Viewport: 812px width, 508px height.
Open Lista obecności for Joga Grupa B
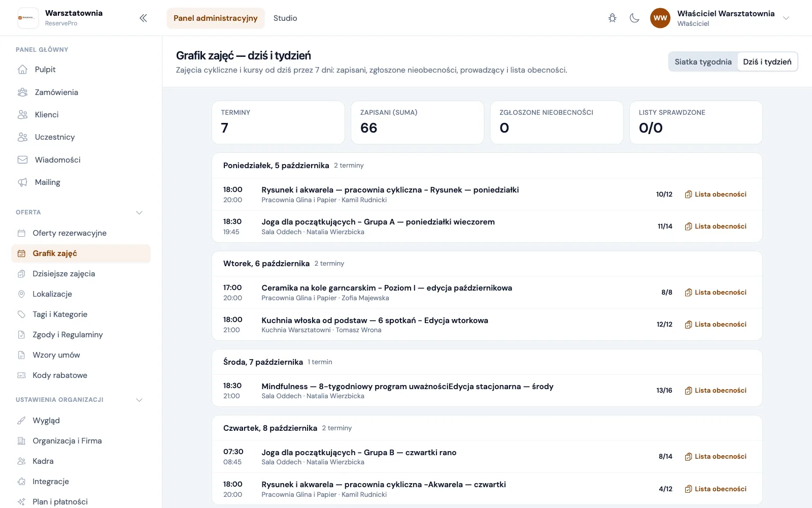click(x=716, y=457)
